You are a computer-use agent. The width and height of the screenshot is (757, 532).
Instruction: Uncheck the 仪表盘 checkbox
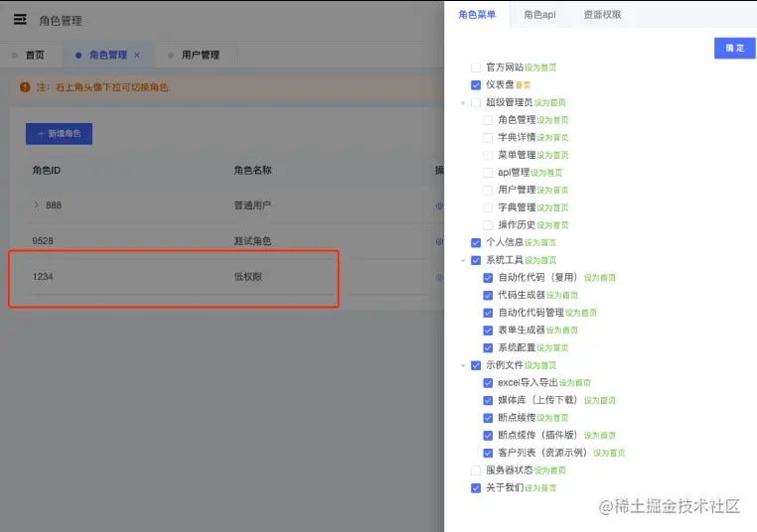476,85
